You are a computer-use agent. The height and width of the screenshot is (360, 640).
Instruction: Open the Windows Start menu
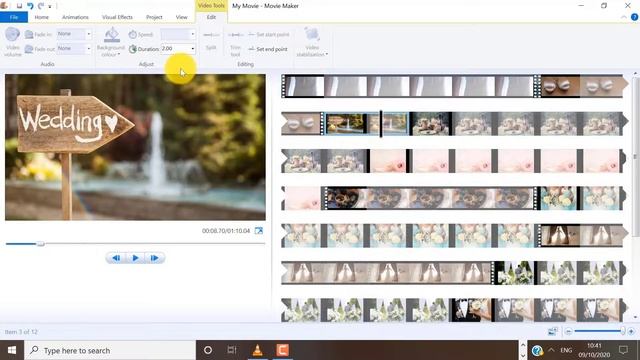pos(12,350)
